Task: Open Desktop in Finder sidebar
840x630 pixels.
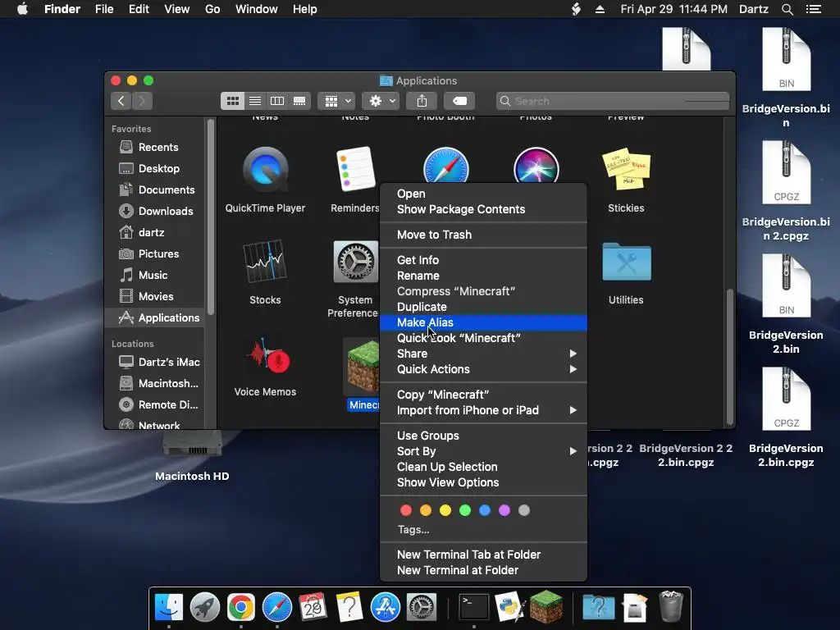Action: pyautogui.click(x=155, y=168)
